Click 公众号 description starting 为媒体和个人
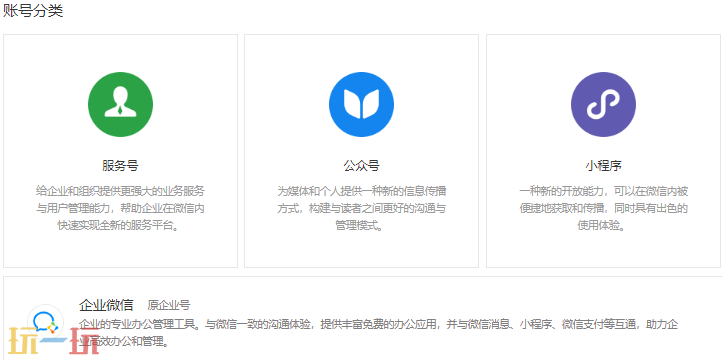722x360 pixels. coord(361,209)
